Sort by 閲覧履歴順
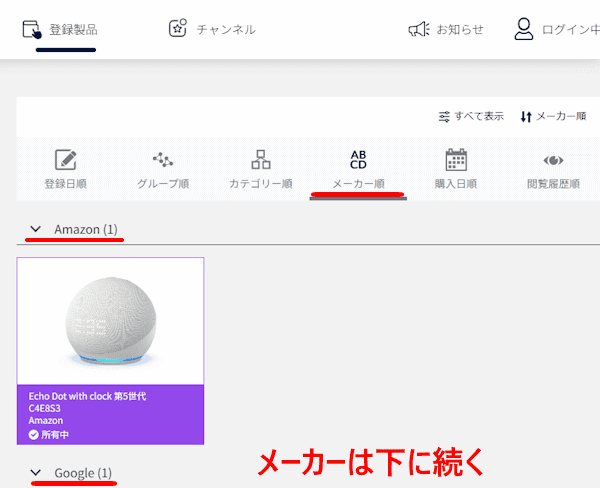The width and height of the screenshot is (600, 488). pyautogui.click(x=553, y=184)
